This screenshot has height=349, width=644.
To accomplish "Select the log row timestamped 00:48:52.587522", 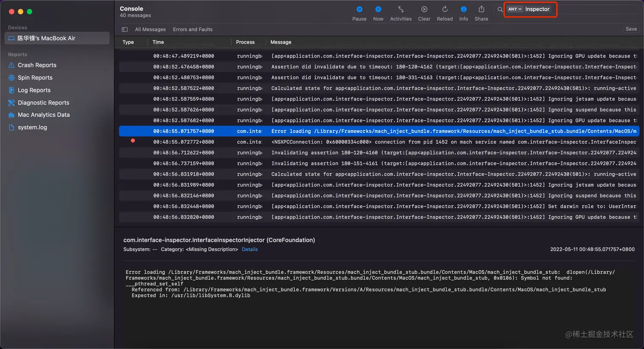I will pos(379,88).
